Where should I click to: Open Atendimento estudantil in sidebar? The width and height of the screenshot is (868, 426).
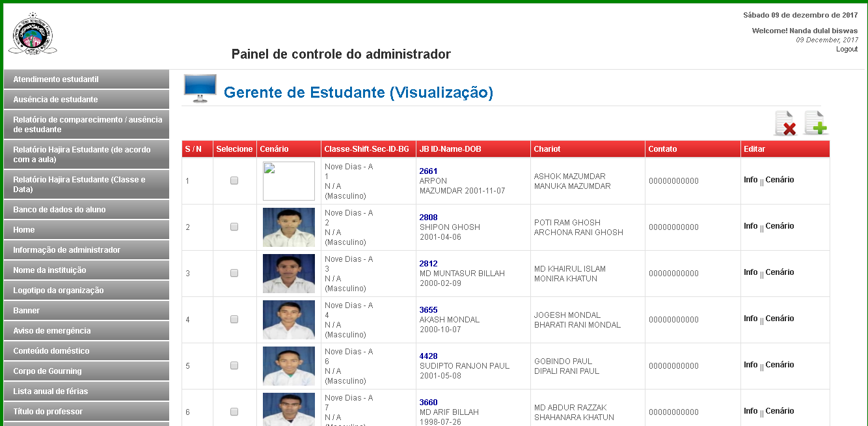tap(87, 79)
